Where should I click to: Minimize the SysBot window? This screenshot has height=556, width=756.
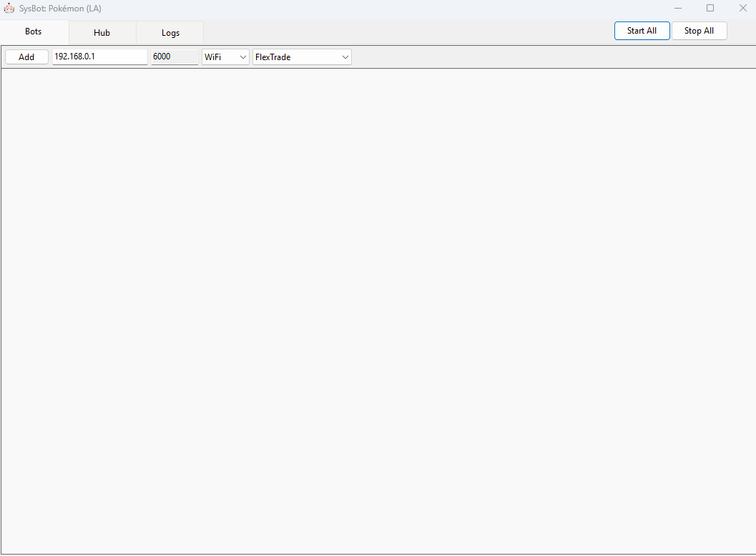click(678, 8)
